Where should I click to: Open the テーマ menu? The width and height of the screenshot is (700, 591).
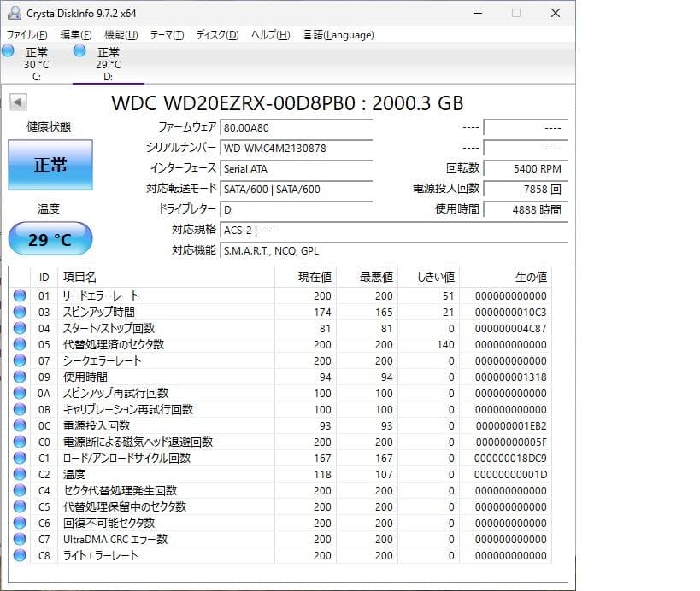[x=168, y=35]
